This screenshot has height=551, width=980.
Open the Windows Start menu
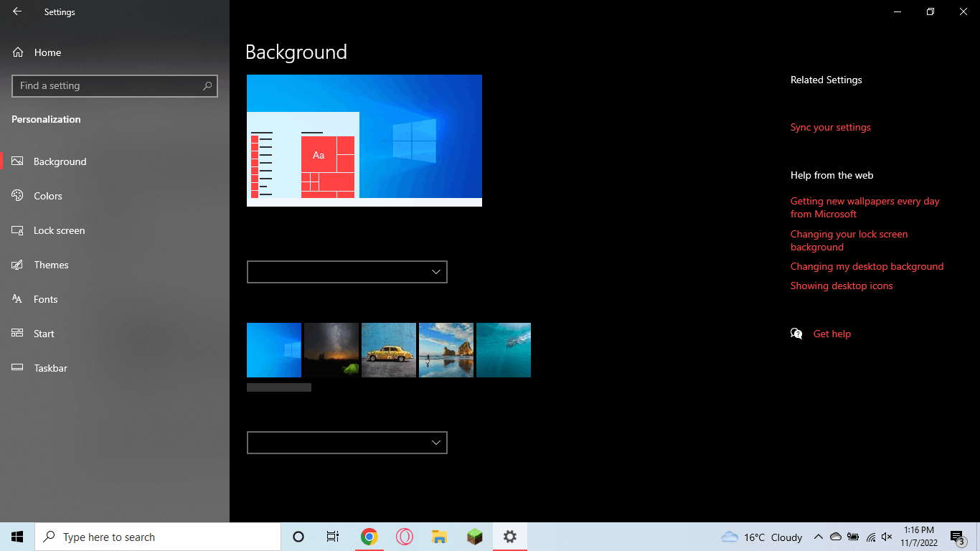pyautogui.click(x=17, y=537)
